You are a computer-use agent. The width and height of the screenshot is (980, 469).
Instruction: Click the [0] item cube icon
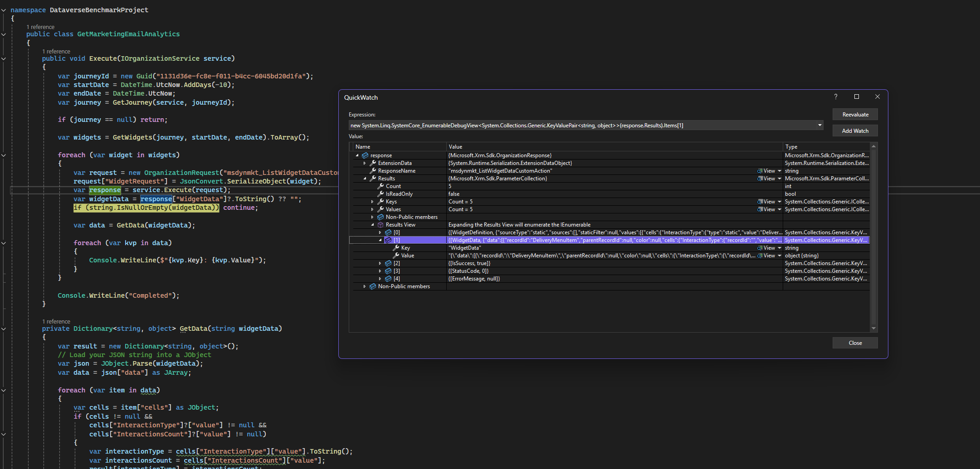(388, 232)
